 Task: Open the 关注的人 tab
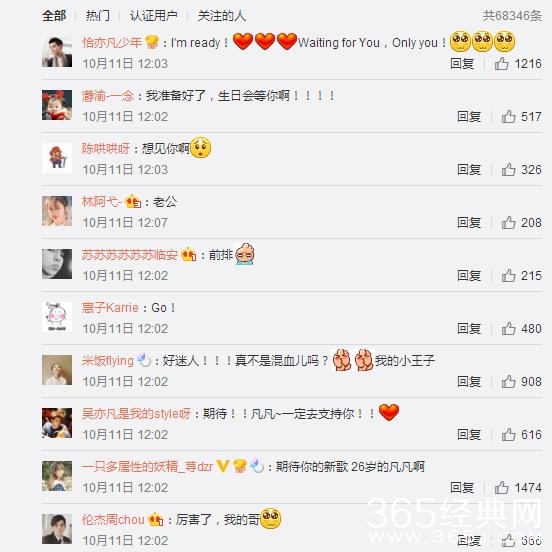222,15
